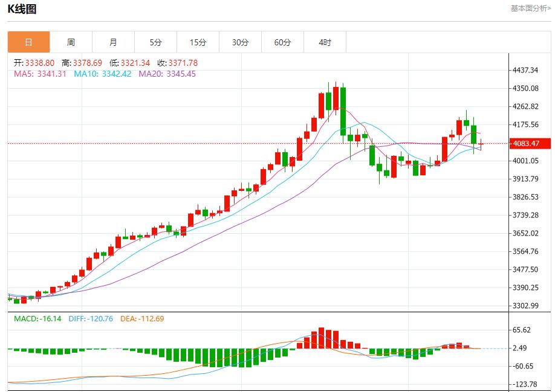Select the 30分 interval tab
Image resolution: width=555 pixels, height=392 pixels.
[240, 42]
